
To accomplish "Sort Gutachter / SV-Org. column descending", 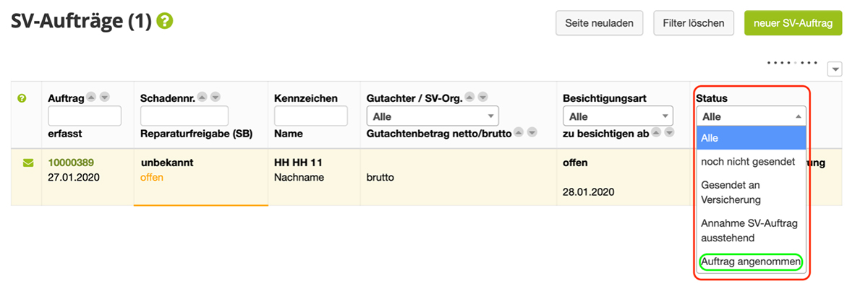I will 482,97.
